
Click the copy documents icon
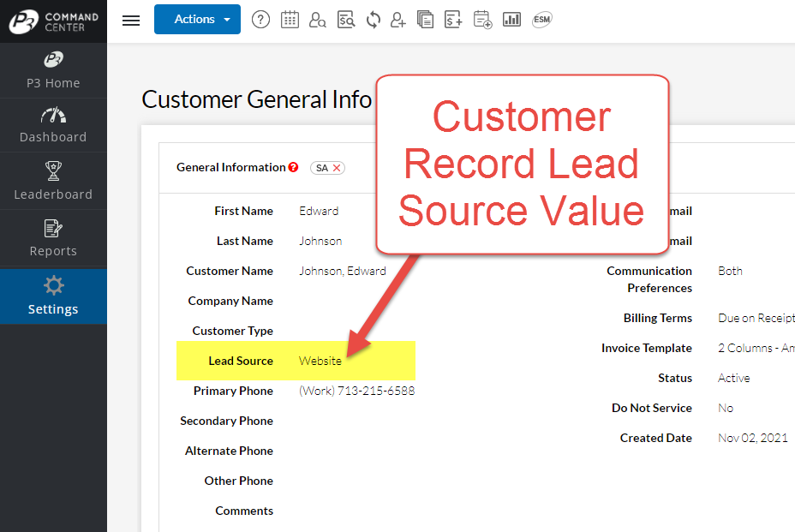click(x=426, y=19)
